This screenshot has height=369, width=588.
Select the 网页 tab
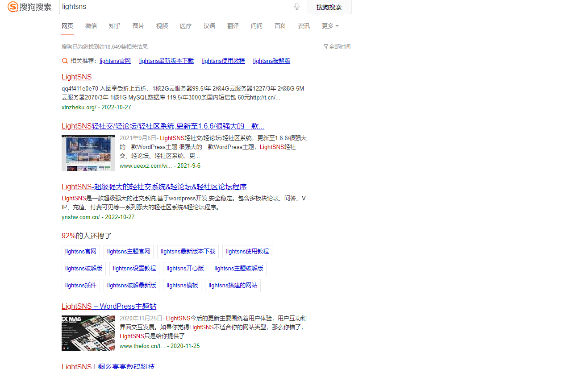(67, 26)
